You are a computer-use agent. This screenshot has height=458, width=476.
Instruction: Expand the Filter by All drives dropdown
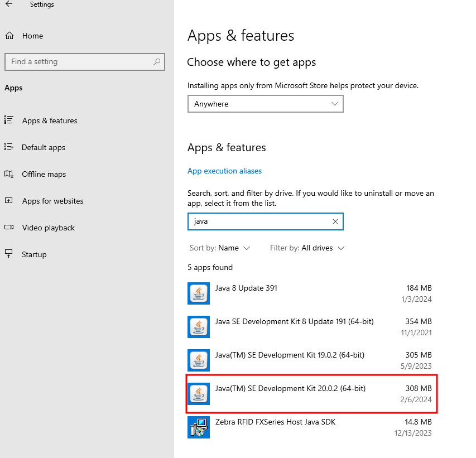tap(307, 248)
